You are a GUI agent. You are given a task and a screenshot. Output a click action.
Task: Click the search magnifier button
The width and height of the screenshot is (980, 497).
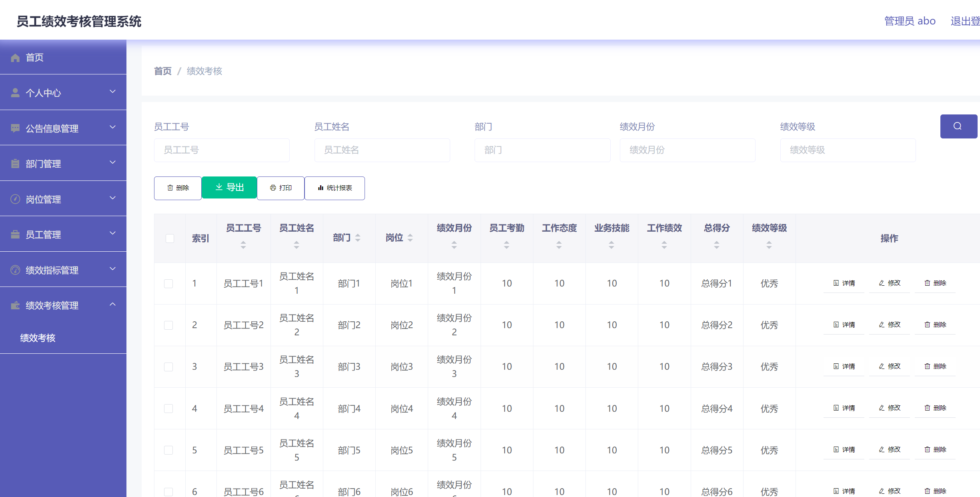[x=958, y=126]
